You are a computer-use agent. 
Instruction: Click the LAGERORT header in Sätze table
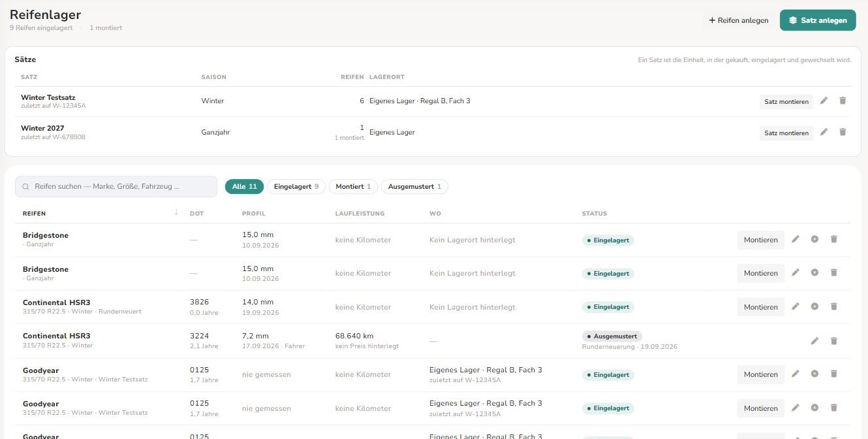click(x=387, y=77)
